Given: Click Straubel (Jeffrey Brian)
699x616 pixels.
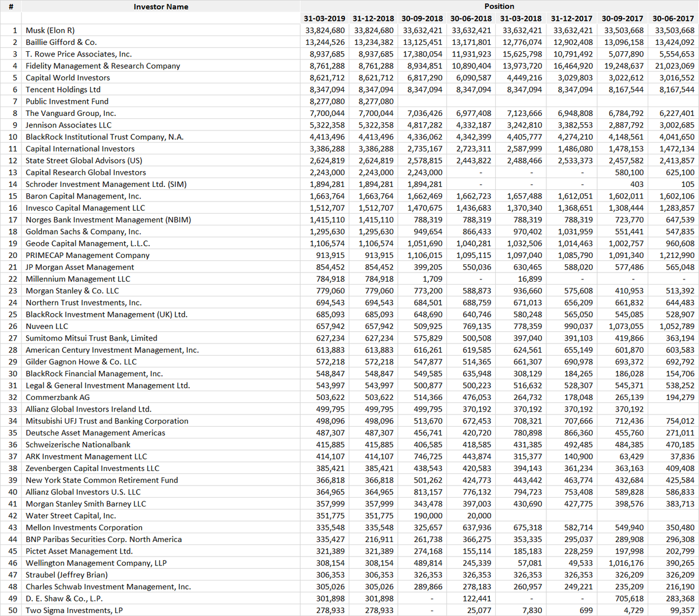Looking at the screenshot, I should coord(66,575).
